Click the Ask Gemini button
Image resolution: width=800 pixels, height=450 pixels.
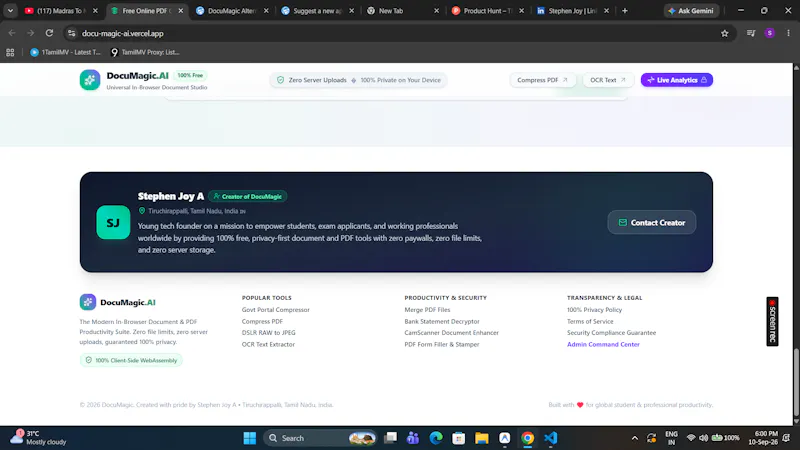pos(691,11)
